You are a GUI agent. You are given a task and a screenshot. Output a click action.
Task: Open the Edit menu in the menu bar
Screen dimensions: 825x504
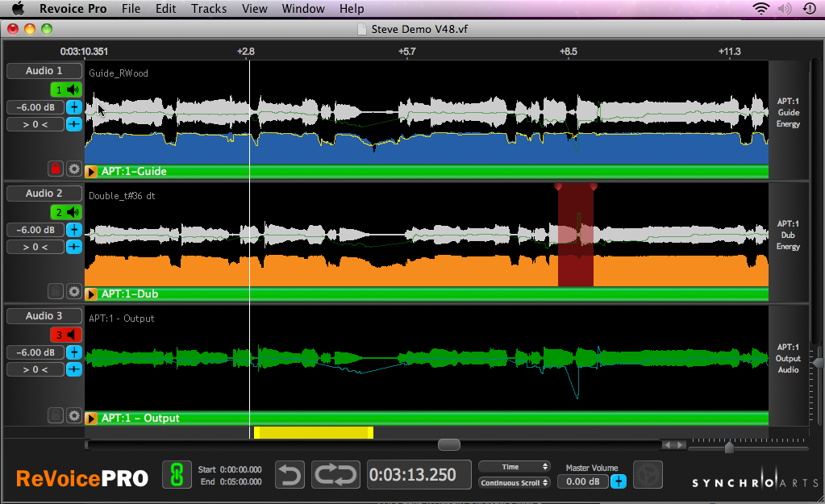[166, 9]
